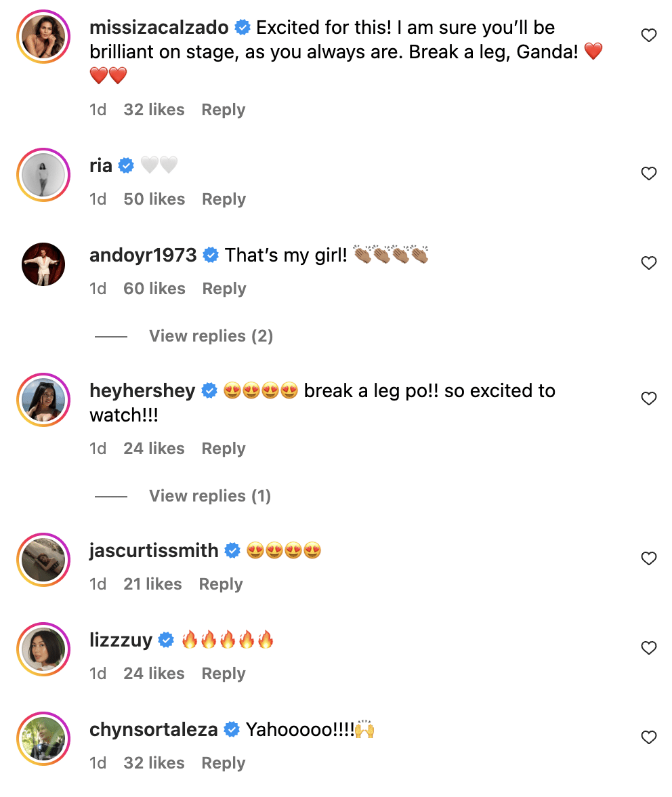
Task: Like missizacalzado's comment with the heart
Action: pyautogui.click(x=648, y=36)
